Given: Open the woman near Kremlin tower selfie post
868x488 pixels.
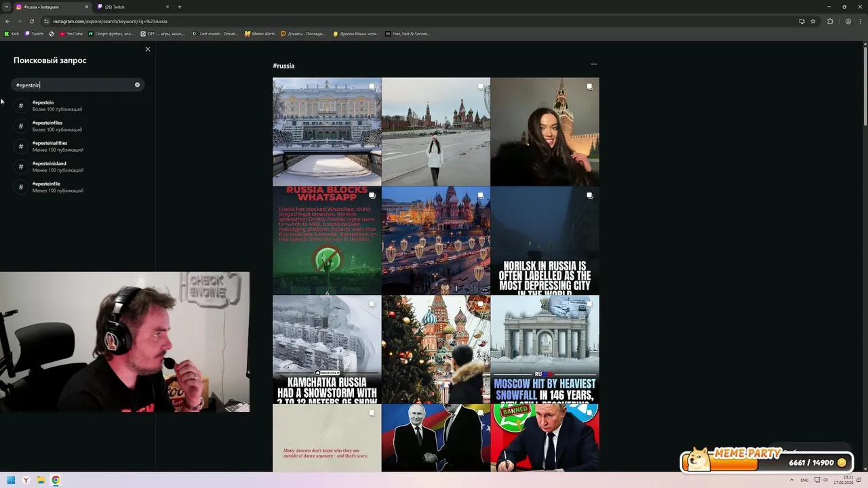Looking at the screenshot, I should click(x=545, y=131).
